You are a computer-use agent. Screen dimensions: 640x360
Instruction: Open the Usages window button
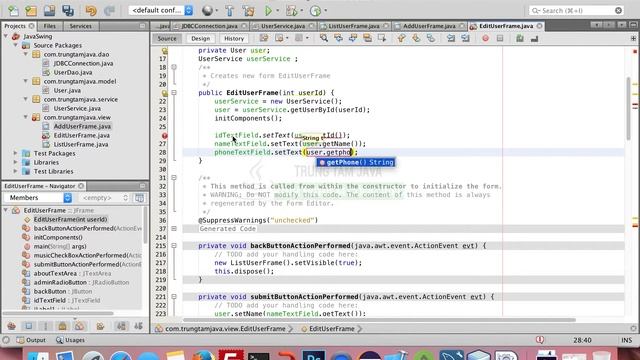(70, 340)
